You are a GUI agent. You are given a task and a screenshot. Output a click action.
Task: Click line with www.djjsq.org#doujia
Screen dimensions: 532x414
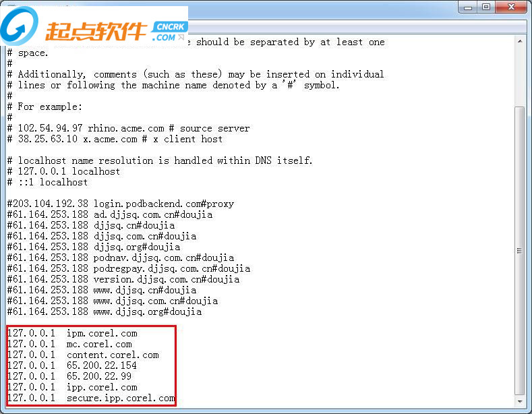point(105,312)
